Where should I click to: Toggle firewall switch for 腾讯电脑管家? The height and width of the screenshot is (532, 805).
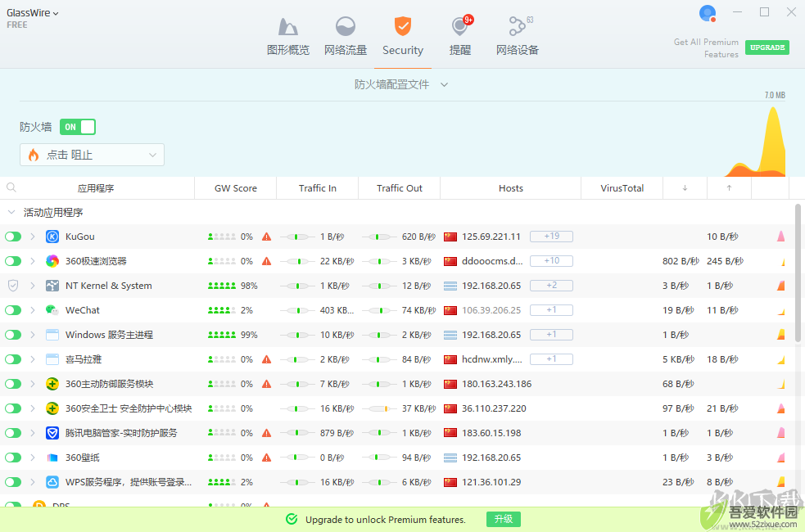(13, 433)
